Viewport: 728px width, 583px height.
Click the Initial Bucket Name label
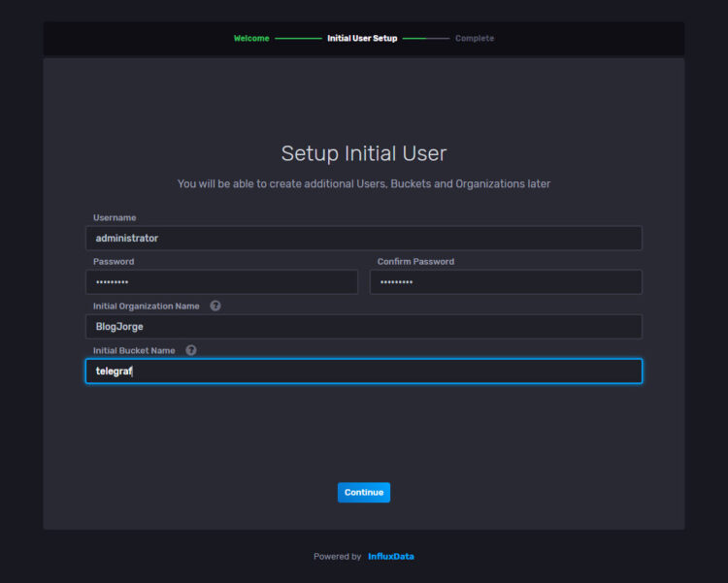[134, 351]
